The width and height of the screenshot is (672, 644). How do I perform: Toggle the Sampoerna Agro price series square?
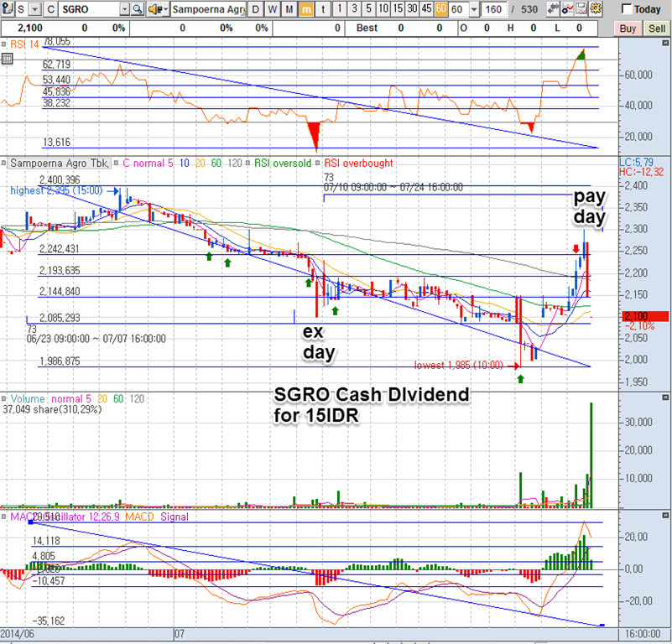click(x=4, y=164)
